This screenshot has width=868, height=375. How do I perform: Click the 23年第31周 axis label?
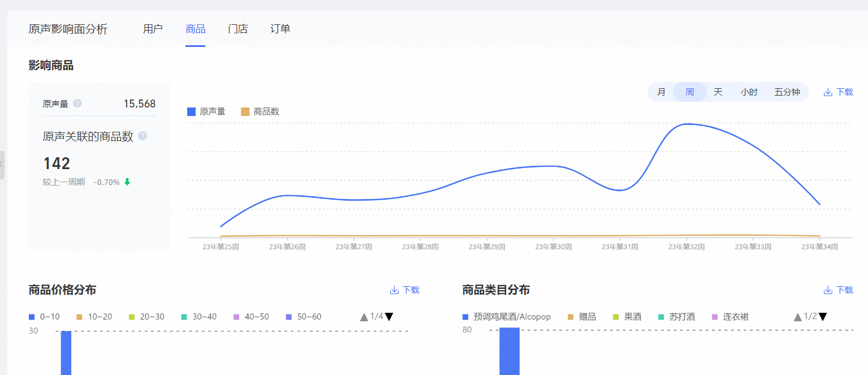620,247
